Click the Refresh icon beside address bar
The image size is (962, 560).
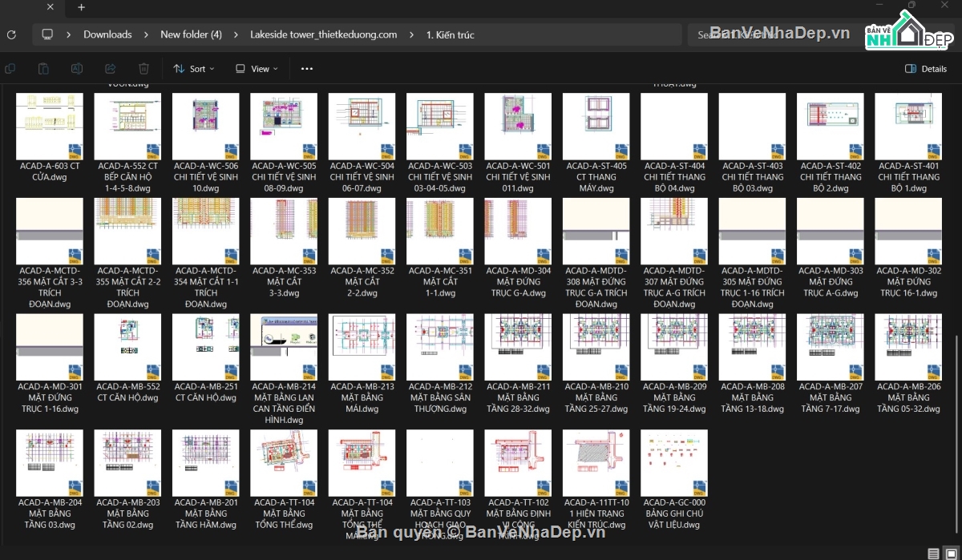(x=11, y=34)
